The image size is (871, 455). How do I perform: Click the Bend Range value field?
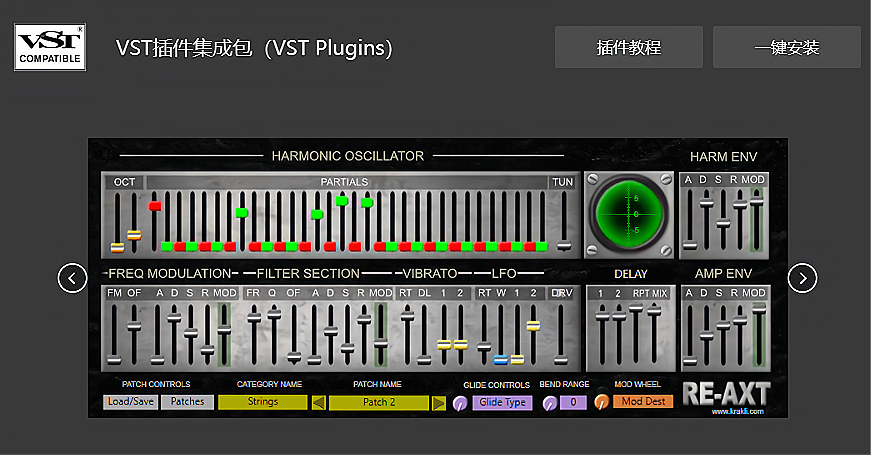[573, 403]
